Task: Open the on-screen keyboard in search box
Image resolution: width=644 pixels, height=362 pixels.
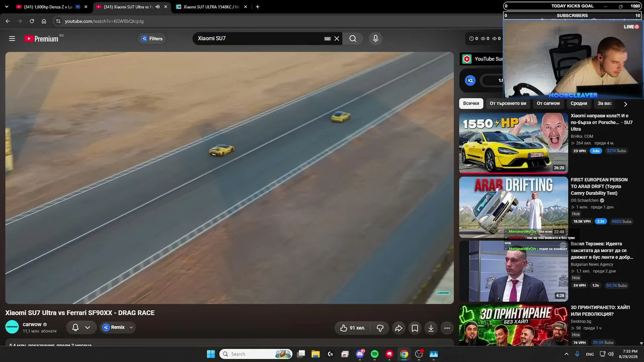Action: click(x=328, y=39)
